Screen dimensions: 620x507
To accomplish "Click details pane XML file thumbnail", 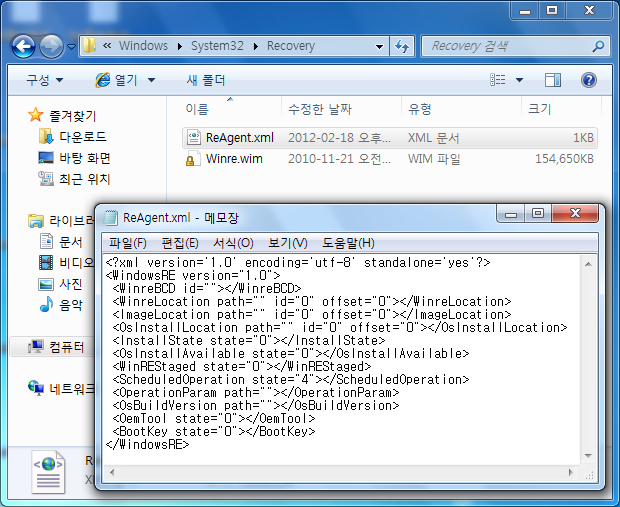I will click(x=48, y=471).
